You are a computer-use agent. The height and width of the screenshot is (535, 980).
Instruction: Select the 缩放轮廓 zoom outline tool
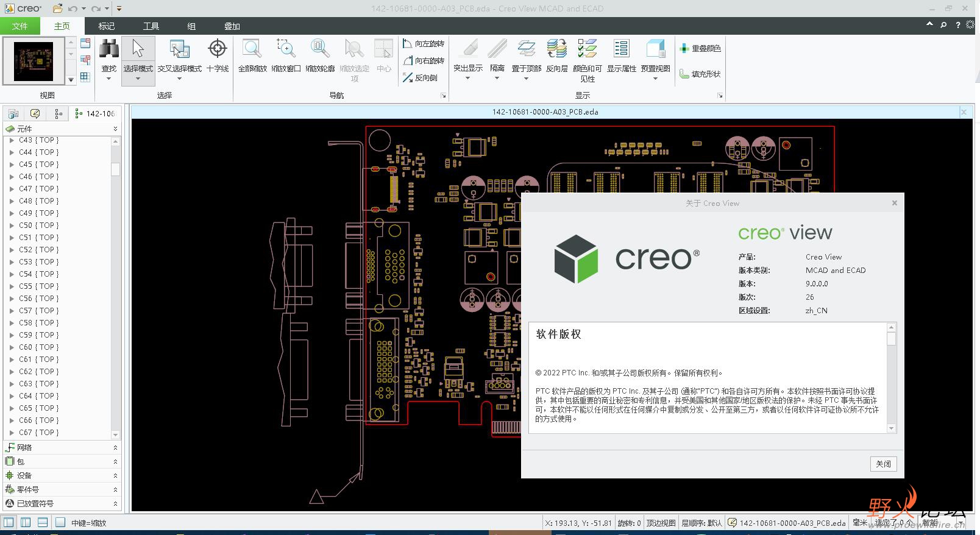pos(320,49)
